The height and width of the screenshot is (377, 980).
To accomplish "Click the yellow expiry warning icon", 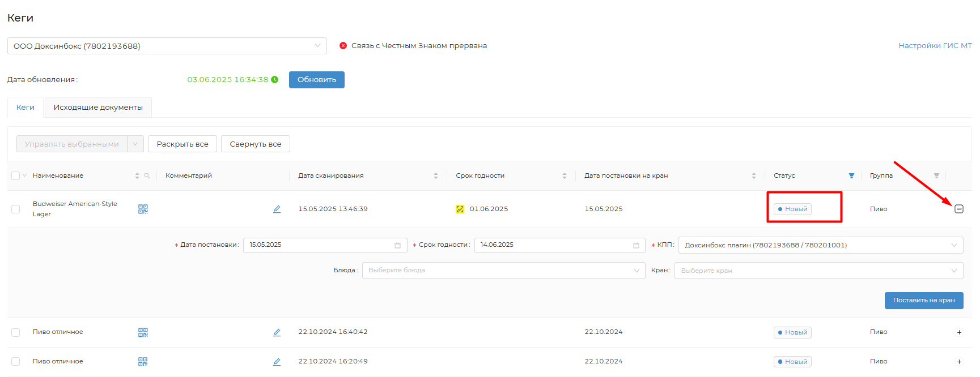I will pyautogui.click(x=460, y=209).
